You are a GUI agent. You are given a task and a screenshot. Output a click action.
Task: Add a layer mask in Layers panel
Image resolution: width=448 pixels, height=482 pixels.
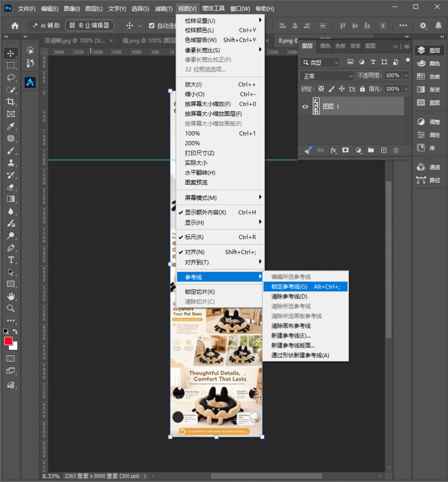346,150
